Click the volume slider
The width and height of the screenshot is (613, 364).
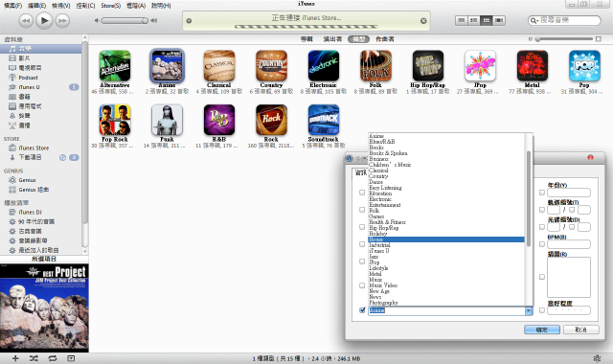[x=125, y=20]
